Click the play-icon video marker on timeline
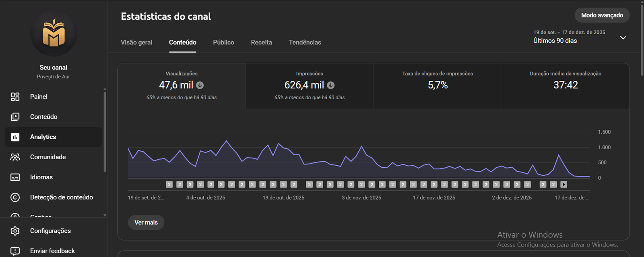This screenshot has height=257, width=644. 563,185
